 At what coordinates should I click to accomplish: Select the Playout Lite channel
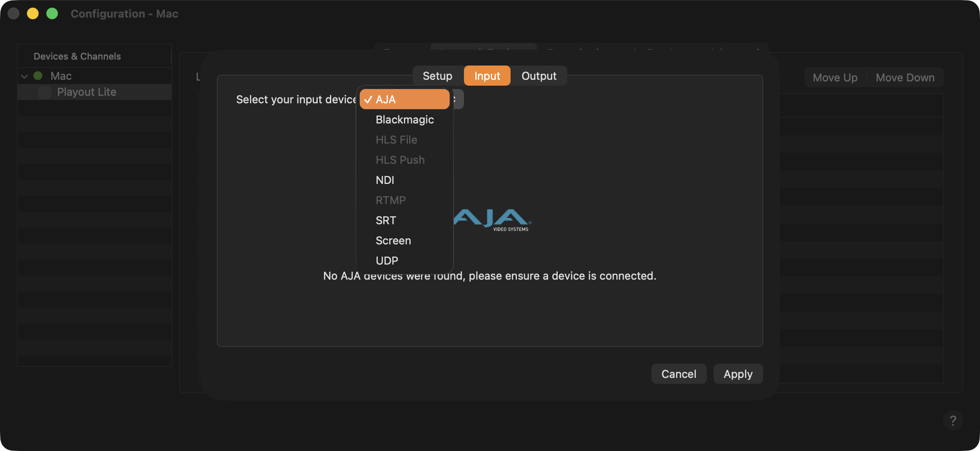click(95, 92)
